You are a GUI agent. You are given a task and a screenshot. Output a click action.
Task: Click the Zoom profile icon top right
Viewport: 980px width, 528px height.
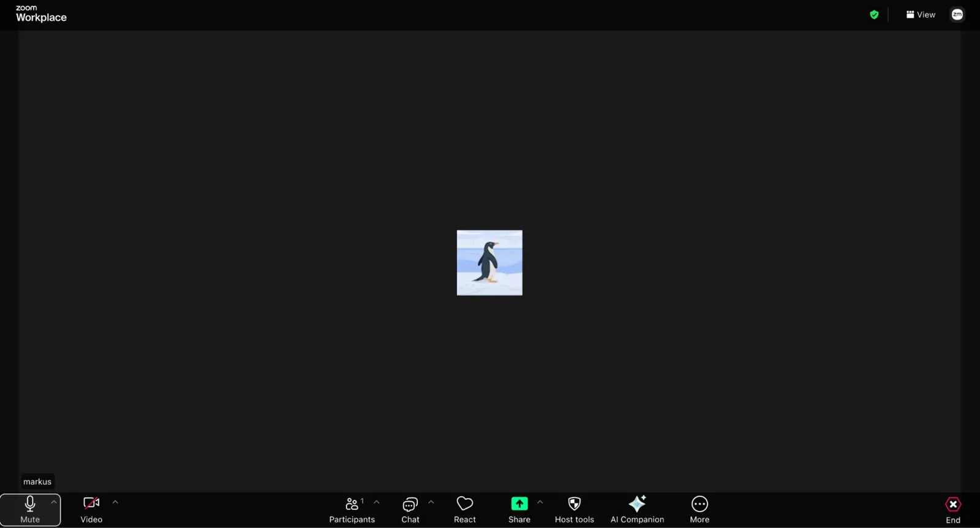pyautogui.click(x=957, y=15)
